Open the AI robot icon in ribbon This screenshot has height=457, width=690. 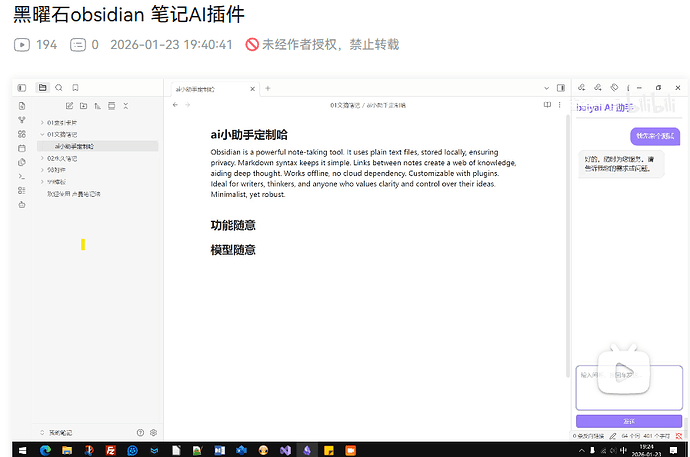click(x=22, y=205)
